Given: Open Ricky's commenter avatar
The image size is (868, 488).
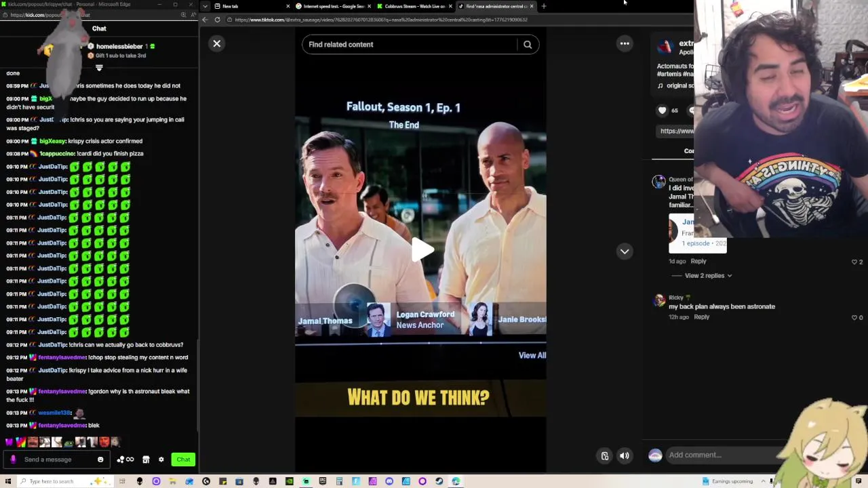Looking at the screenshot, I should tap(659, 302).
